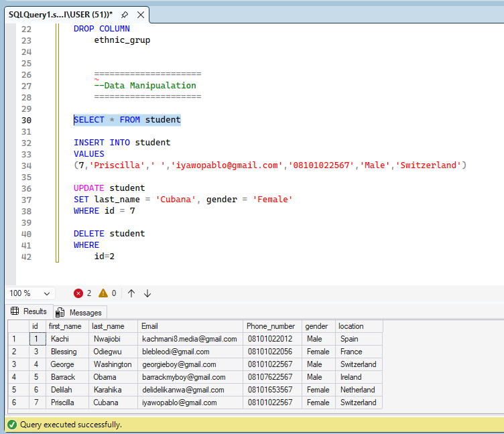Click 'UPDATE student' line in editor

coord(109,188)
